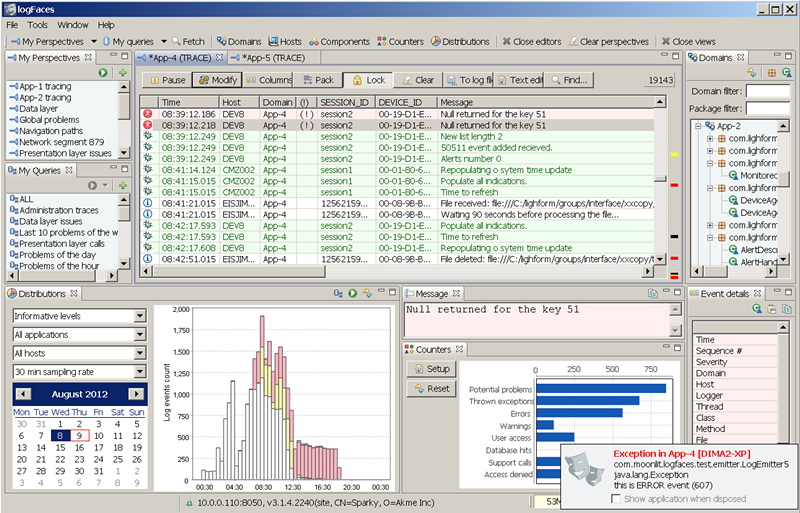The height and width of the screenshot is (513, 800).
Task: Toggle the Lock button in log viewer
Action: [367, 80]
